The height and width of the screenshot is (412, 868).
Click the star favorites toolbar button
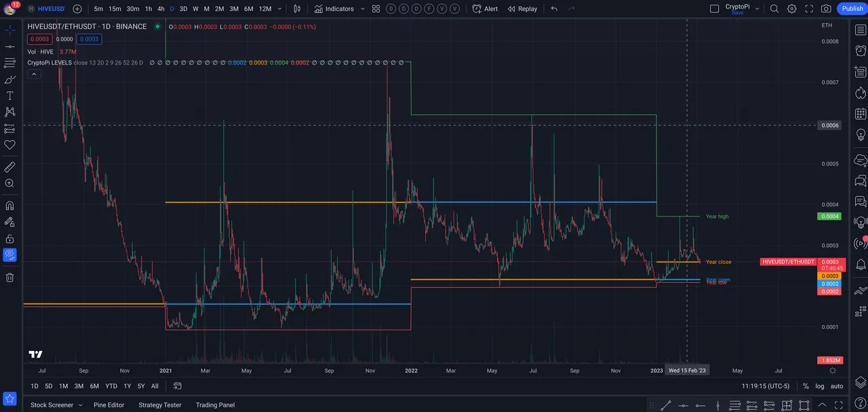pyautogui.click(x=9, y=398)
